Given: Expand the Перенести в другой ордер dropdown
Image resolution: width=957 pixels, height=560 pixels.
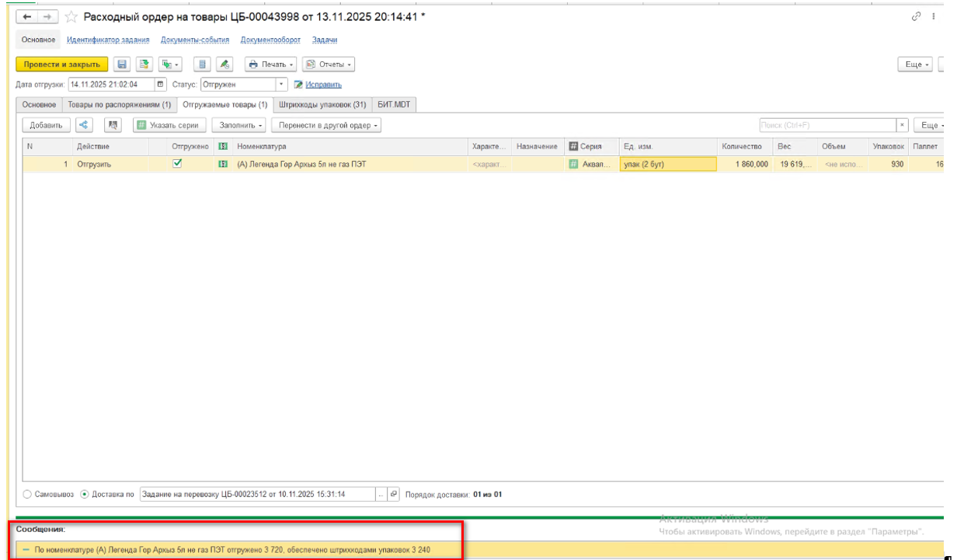Looking at the screenshot, I should [x=326, y=125].
